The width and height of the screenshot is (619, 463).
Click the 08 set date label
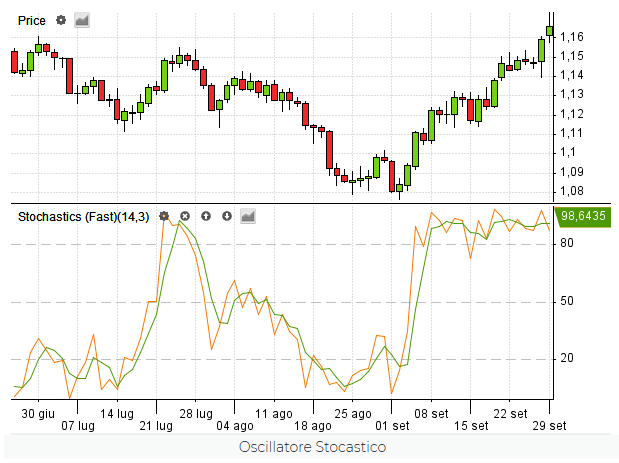coord(431,414)
